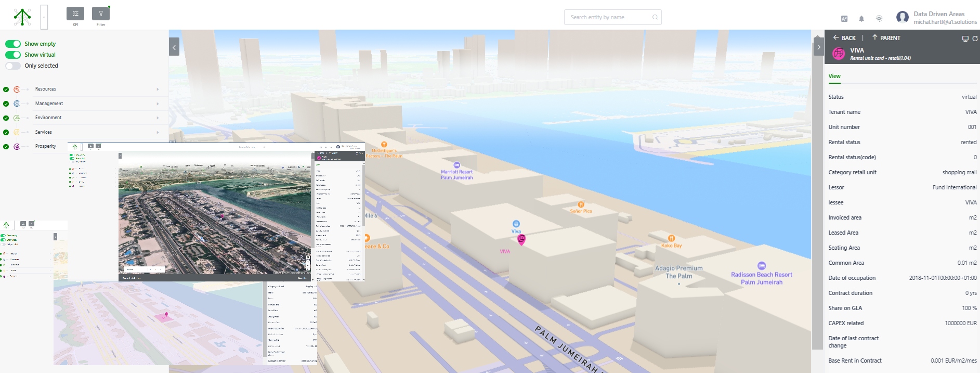Open the satellite view screenshot thumbnail
This screenshot has width=980, height=373.
click(x=216, y=212)
